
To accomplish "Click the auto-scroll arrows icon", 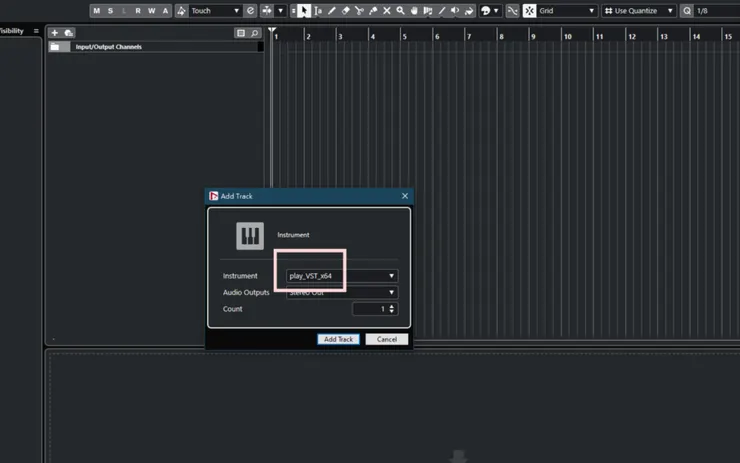I will coord(267,10).
